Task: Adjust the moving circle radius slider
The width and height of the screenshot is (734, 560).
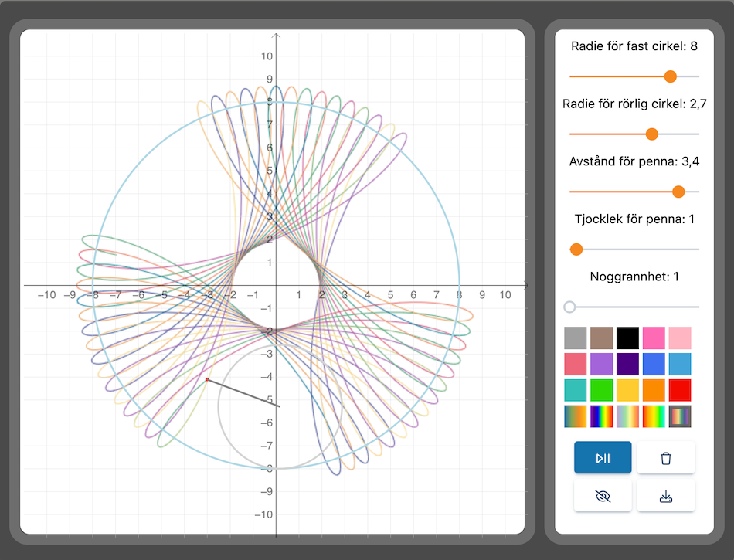Action: click(x=651, y=134)
